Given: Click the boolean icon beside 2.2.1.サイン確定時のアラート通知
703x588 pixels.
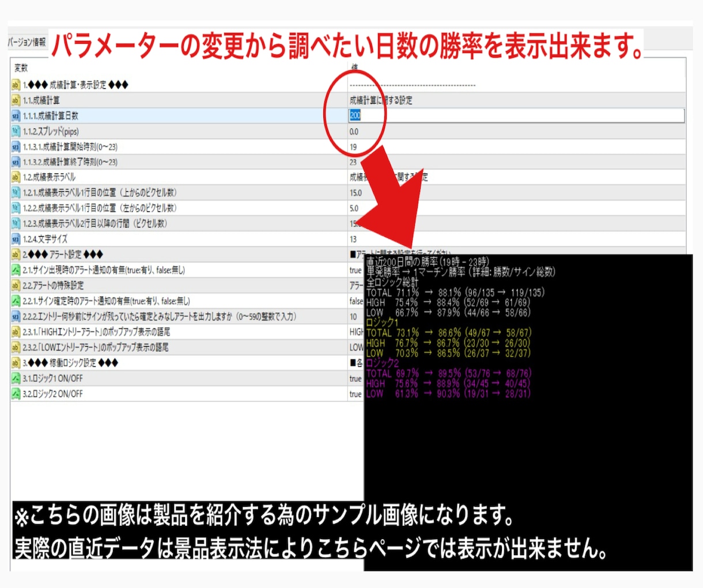Looking at the screenshot, I should [16, 301].
